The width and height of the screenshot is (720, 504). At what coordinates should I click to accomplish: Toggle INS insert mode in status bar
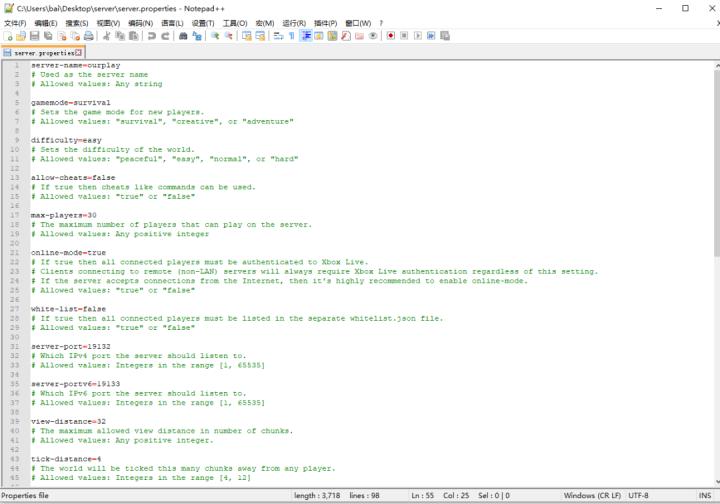(704, 496)
